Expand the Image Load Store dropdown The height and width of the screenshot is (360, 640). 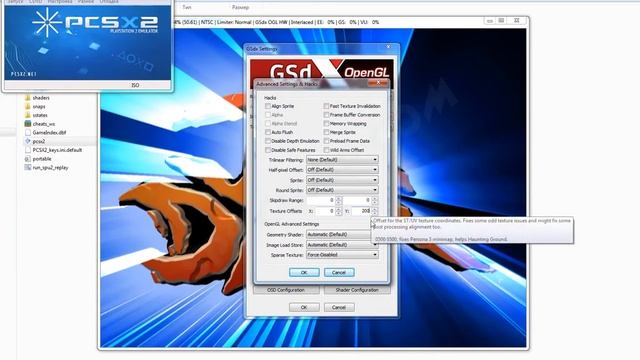point(342,244)
